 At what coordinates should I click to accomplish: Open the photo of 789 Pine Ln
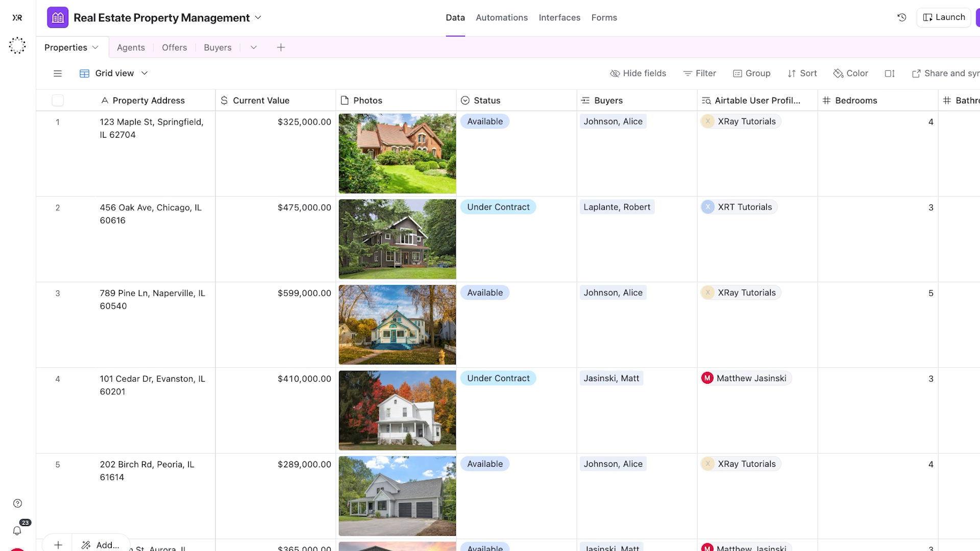397,324
